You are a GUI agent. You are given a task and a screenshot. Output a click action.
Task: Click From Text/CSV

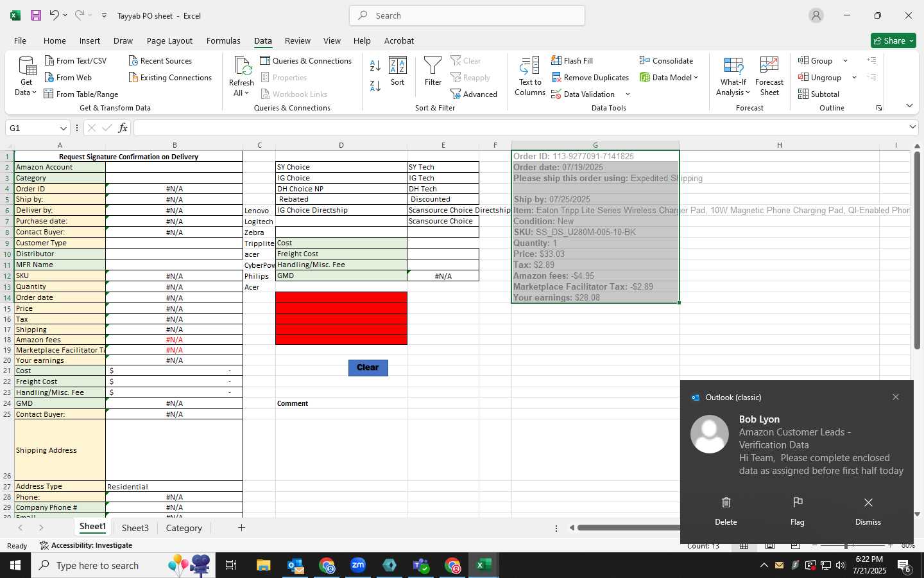click(x=76, y=60)
